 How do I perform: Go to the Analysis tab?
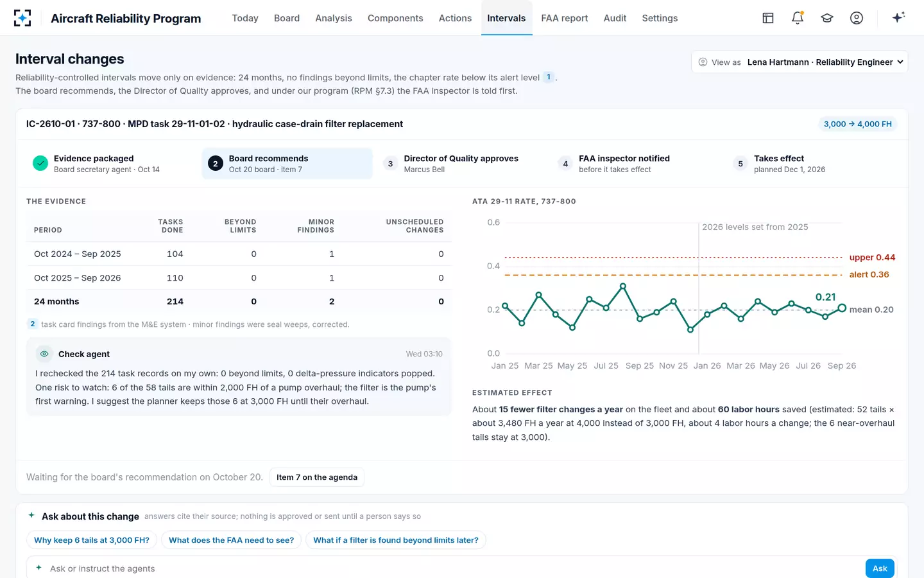334,18
